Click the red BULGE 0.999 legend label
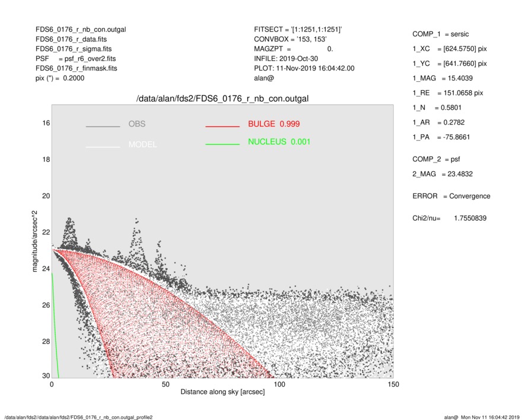Screen dimensions: 525x420 coord(274,124)
